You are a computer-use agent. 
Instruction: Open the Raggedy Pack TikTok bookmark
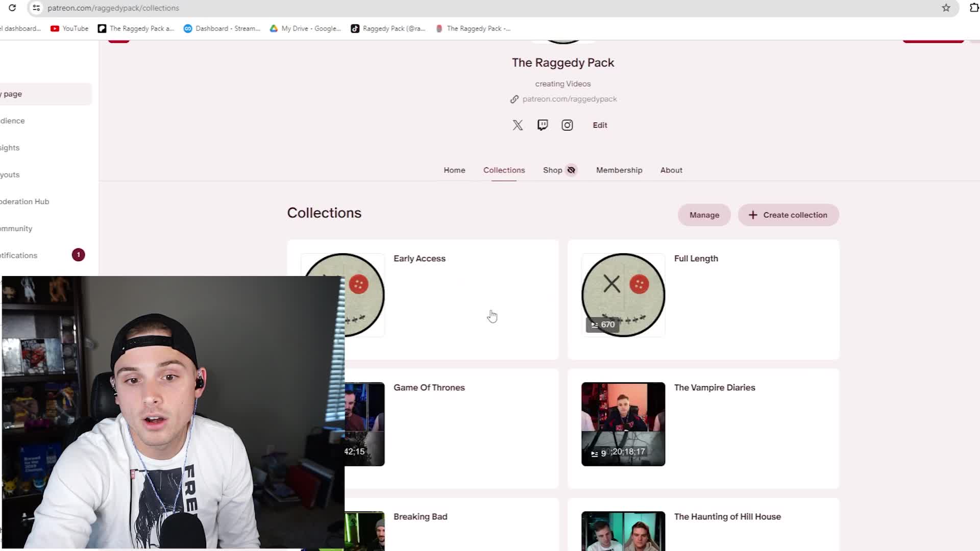coord(355,29)
